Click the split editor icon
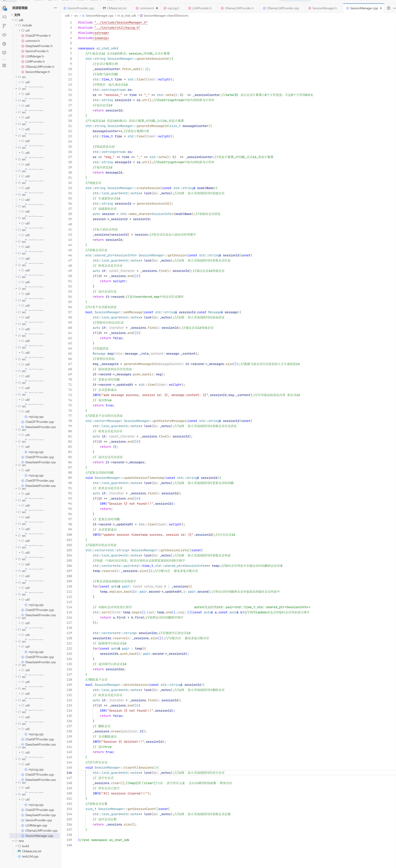Image resolution: width=396 pixels, height=868 pixels. pyautogui.click(x=389, y=8)
